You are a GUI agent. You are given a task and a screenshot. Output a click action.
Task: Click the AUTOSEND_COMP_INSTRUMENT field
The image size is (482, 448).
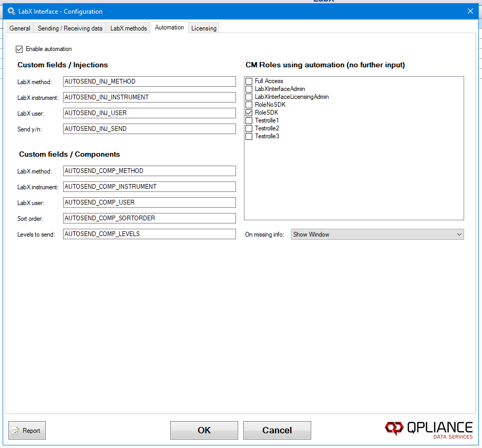(x=149, y=187)
